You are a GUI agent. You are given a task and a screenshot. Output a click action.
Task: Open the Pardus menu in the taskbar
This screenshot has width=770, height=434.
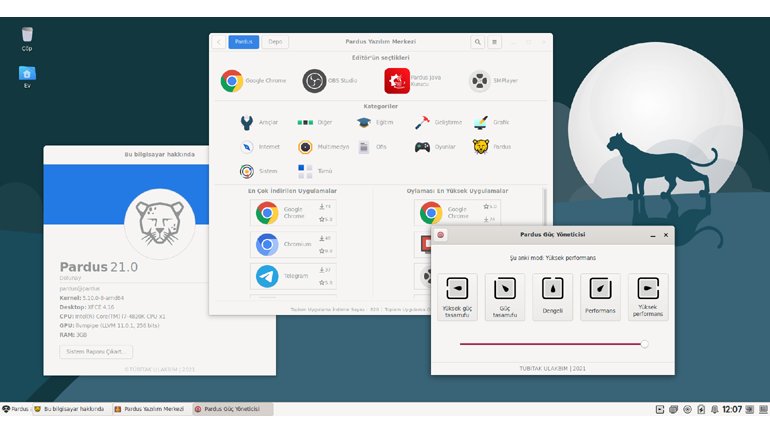[x=15, y=409]
